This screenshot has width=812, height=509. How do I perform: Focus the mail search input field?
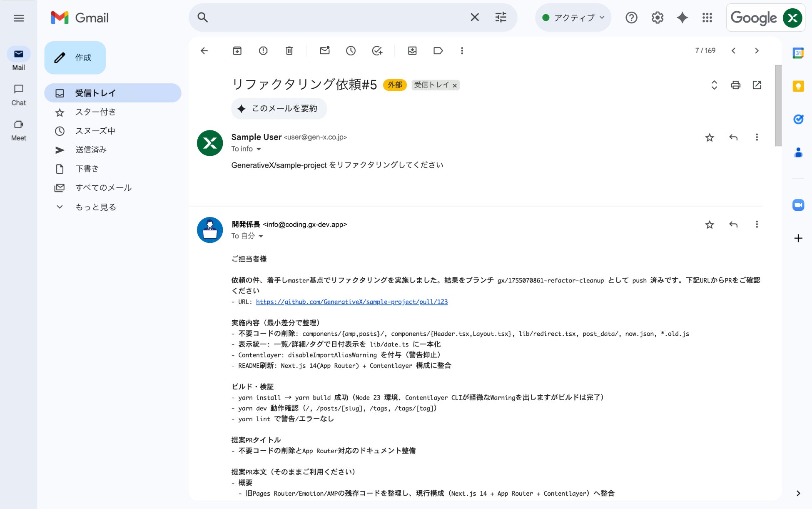point(337,17)
